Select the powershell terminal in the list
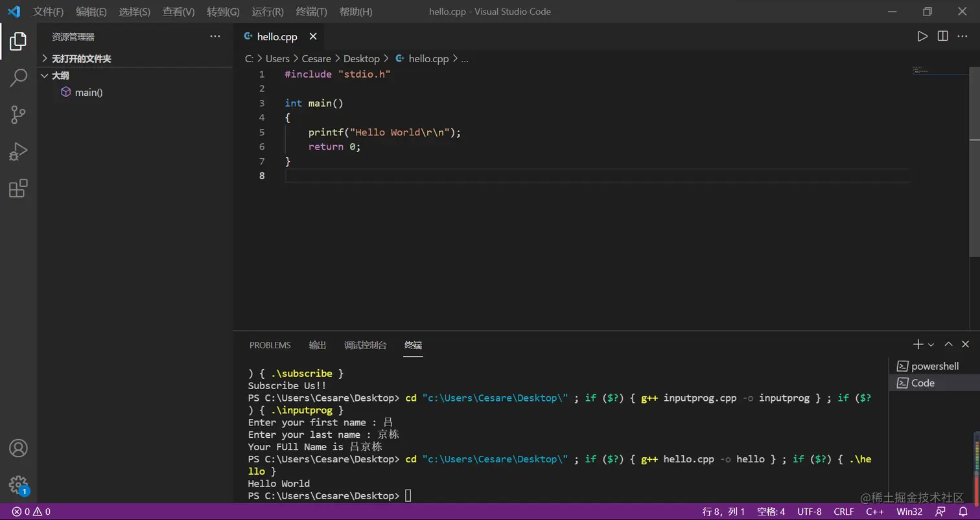The width and height of the screenshot is (980, 520). [934, 366]
